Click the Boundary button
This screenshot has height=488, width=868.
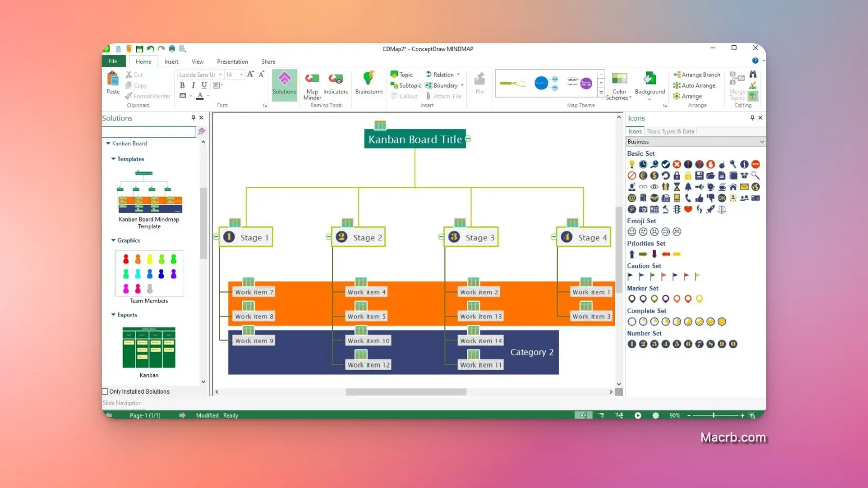click(444, 86)
